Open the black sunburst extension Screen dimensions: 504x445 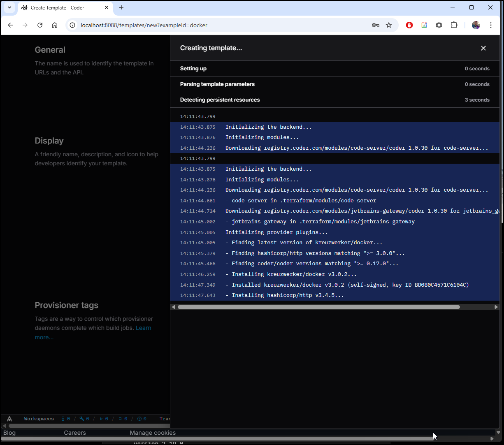(x=439, y=25)
